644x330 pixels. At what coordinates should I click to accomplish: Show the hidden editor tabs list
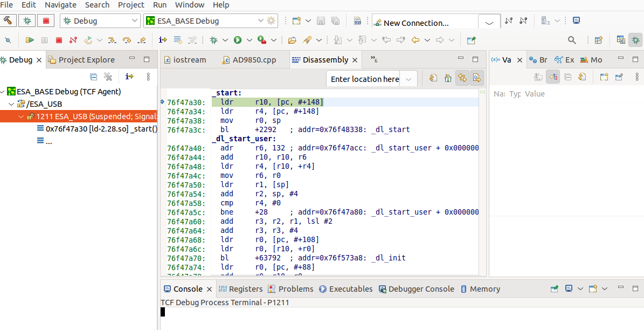pyautogui.click(x=374, y=60)
